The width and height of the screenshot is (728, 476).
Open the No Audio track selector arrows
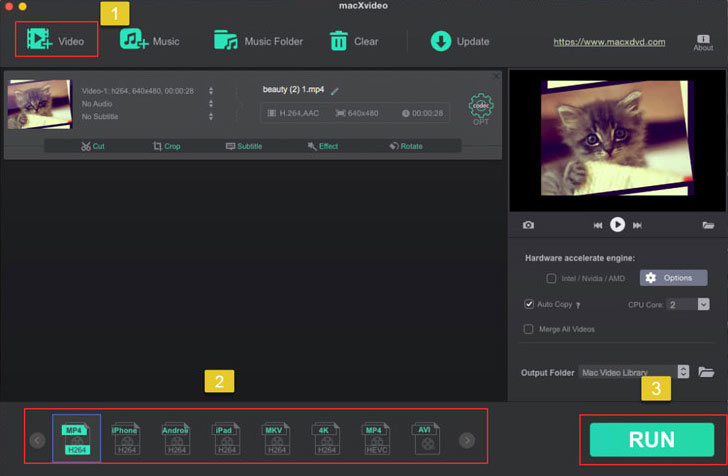point(211,104)
